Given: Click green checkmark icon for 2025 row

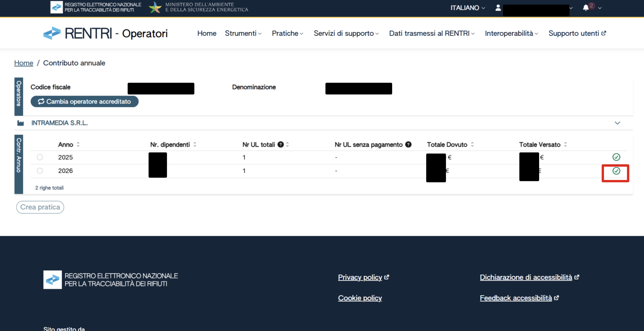Looking at the screenshot, I should 616,157.
